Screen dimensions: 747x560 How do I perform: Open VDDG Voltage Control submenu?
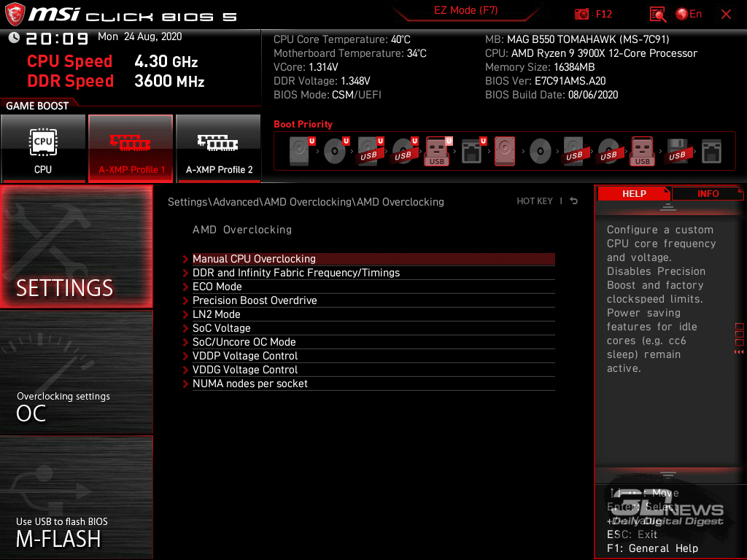point(373,369)
